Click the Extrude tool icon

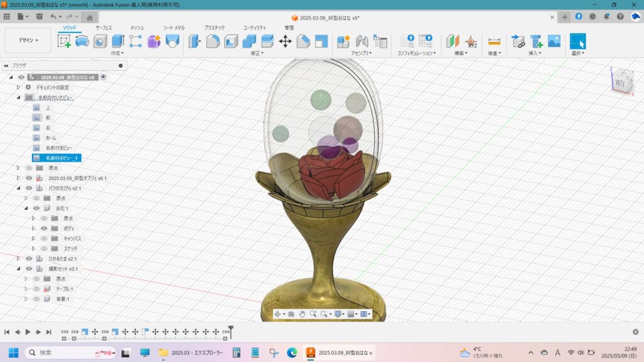point(118,41)
